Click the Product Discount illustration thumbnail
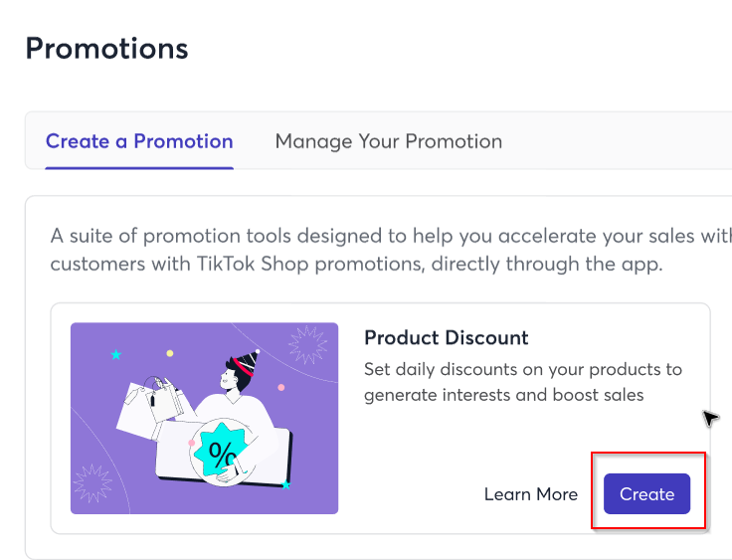Viewport: 732px width, 560px height. click(x=205, y=418)
